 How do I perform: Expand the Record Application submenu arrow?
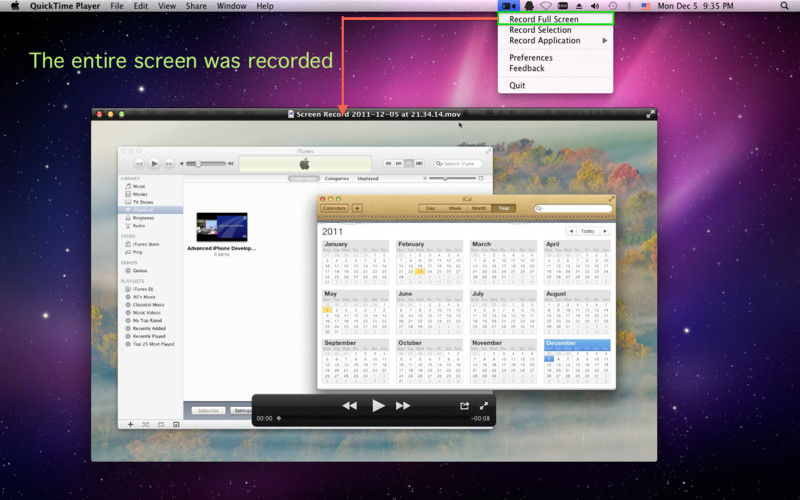[x=605, y=40]
